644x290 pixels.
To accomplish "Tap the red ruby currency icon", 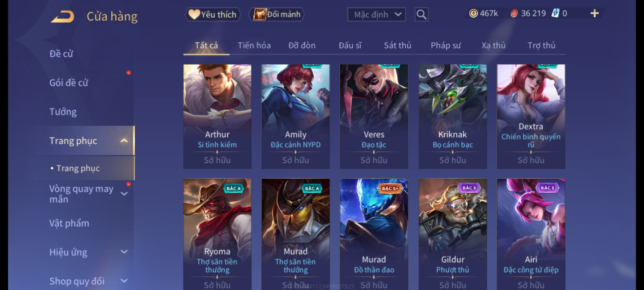I will [x=514, y=13].
